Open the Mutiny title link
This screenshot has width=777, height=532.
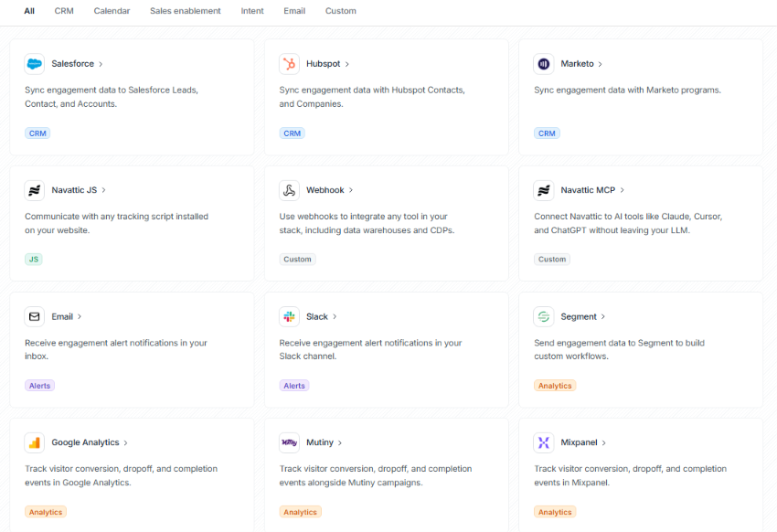point(320,442)
